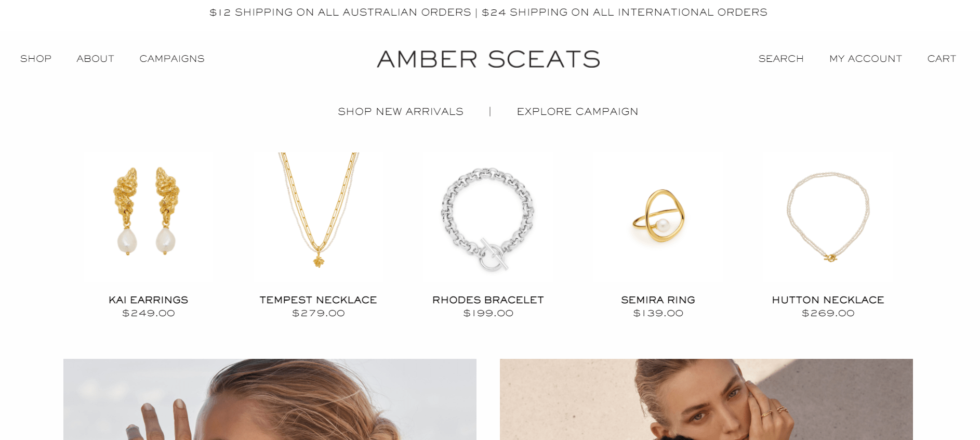Click the Amber Sceats logo
The image size is (980, 440).
tap(488, 59)
